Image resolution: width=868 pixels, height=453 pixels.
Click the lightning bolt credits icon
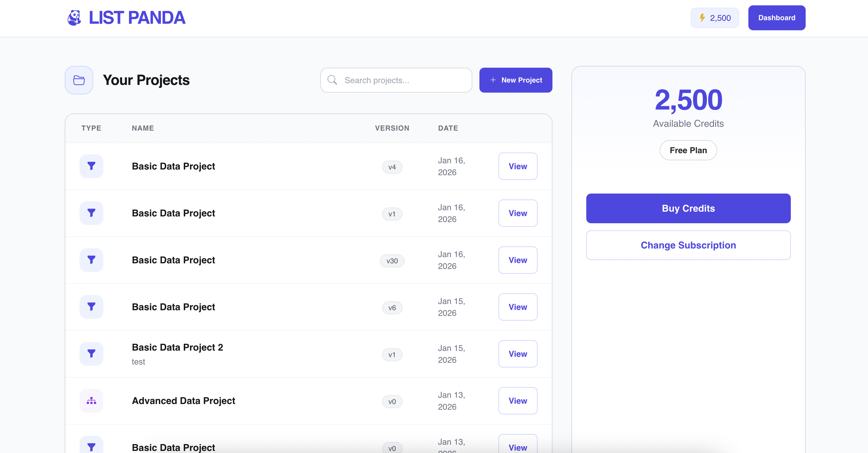(702, 18)
